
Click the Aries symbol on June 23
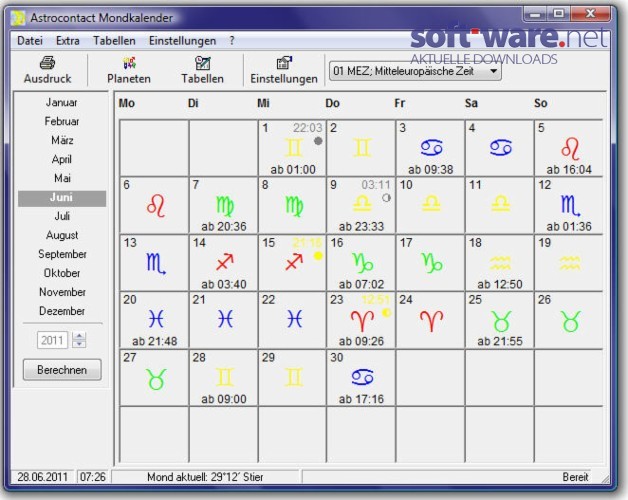tap(362, 321)
